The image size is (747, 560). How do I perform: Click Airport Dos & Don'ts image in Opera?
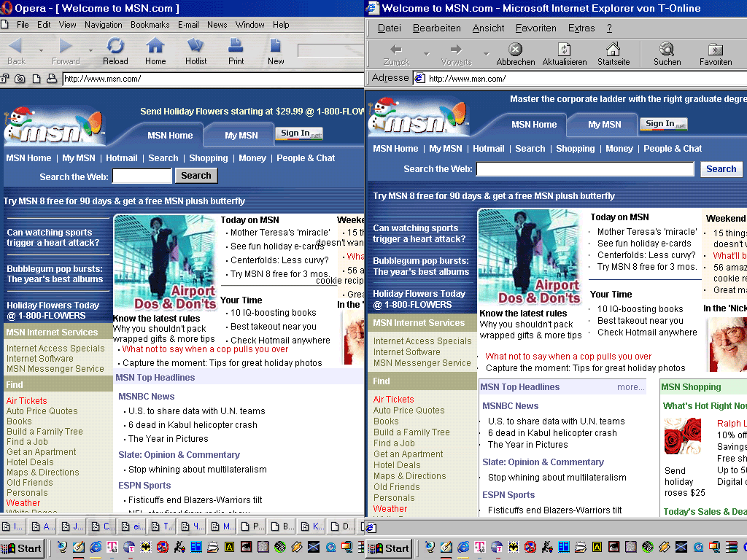coord(166,262)
